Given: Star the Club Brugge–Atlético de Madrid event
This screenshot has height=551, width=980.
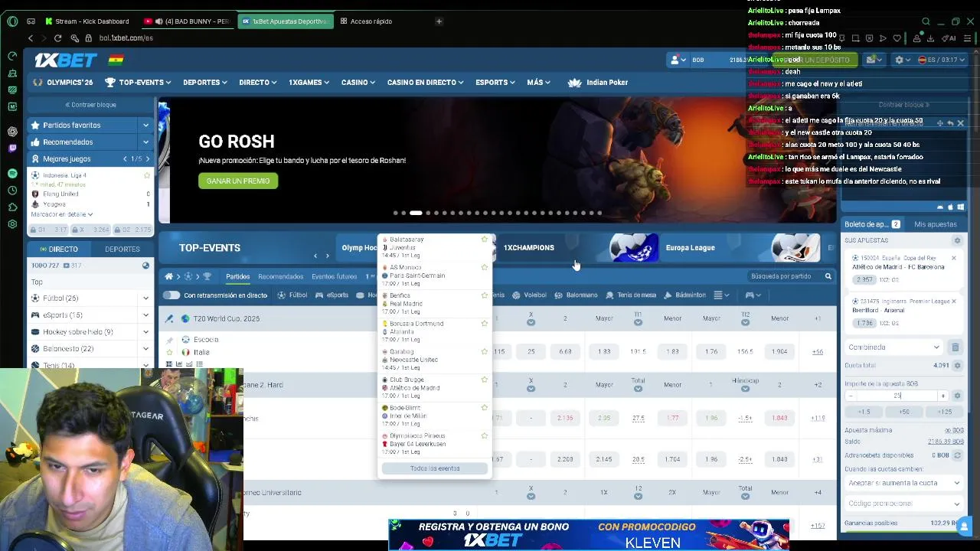Looking at the screenshot, I should [x=484, y=380].
